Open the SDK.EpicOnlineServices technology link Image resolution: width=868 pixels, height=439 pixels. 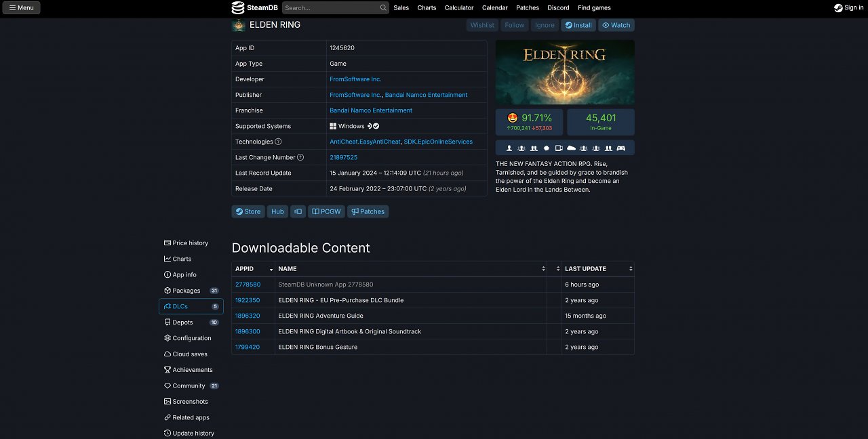pyautogui.click(x=438, y=142)
